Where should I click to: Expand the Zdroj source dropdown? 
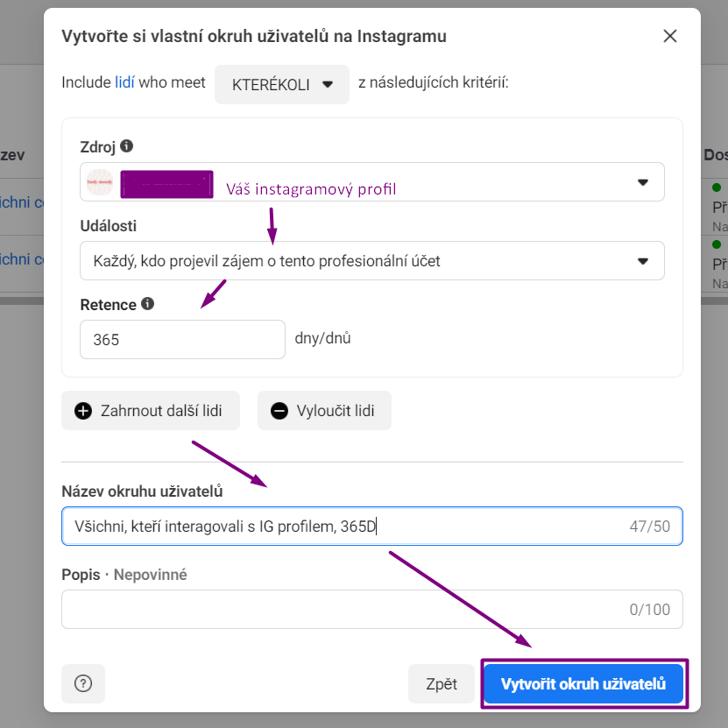click(642, 182)
